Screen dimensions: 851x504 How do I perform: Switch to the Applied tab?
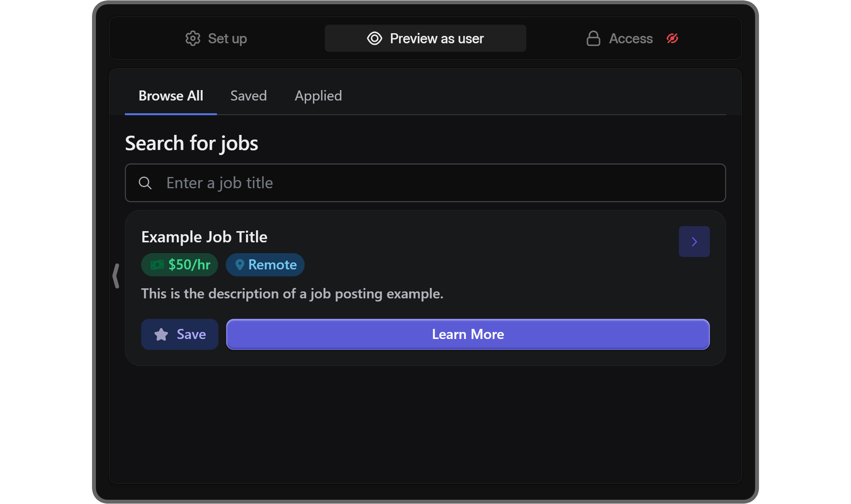coord(317,95)
